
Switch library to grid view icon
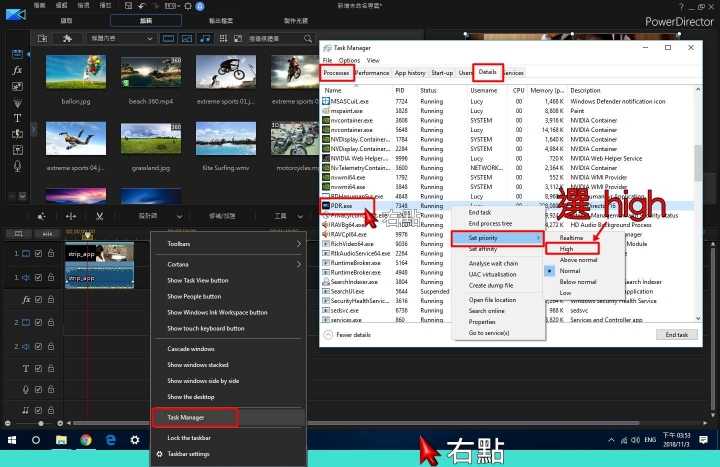(223, 39)
